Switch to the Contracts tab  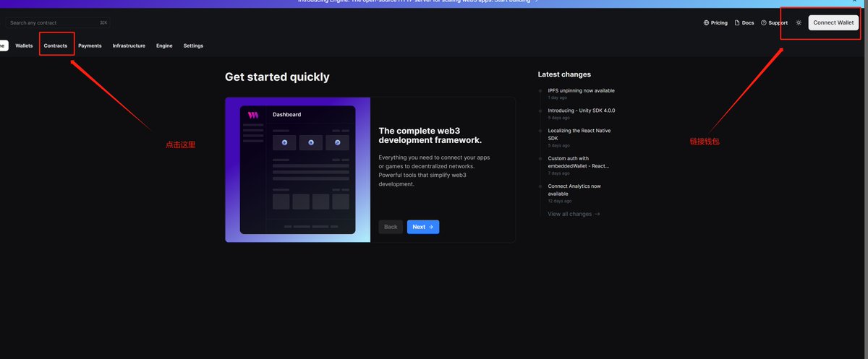coord(56,46)
